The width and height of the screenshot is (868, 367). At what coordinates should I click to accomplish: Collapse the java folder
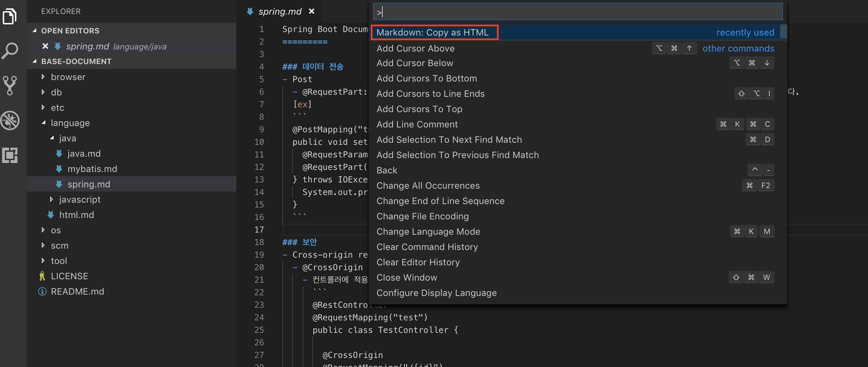click(x=52, y=138)
